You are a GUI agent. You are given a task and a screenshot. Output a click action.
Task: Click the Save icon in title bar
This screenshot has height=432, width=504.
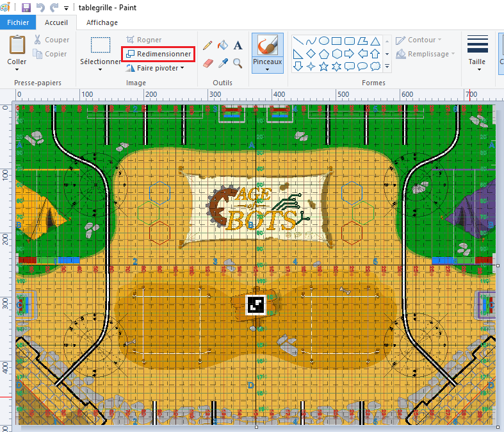pos(26,8)
